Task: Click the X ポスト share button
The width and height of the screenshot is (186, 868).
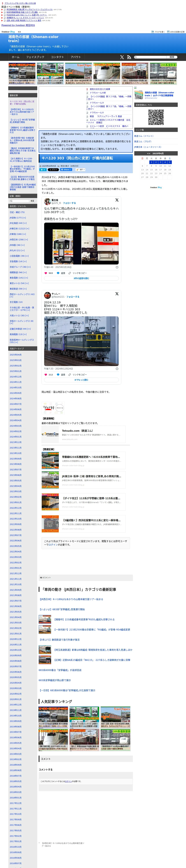Action: point(53,170)
